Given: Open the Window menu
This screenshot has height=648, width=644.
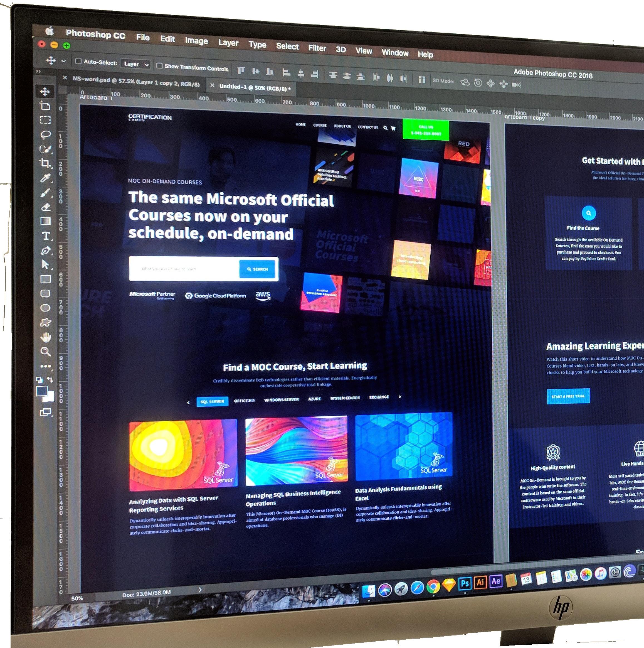Looking at the screenshot, I should [x=395, y=53].
